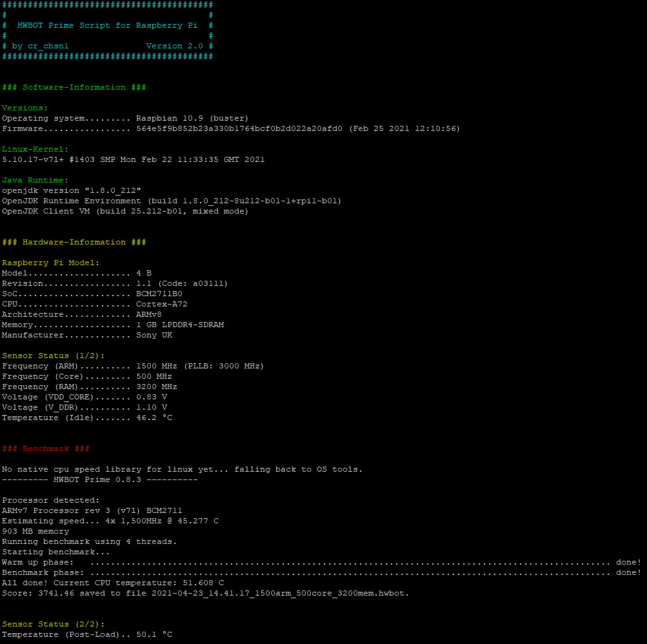Click the 'Frequency (RAM)' field label
This screenshot has height=644, width=647.
40,387
